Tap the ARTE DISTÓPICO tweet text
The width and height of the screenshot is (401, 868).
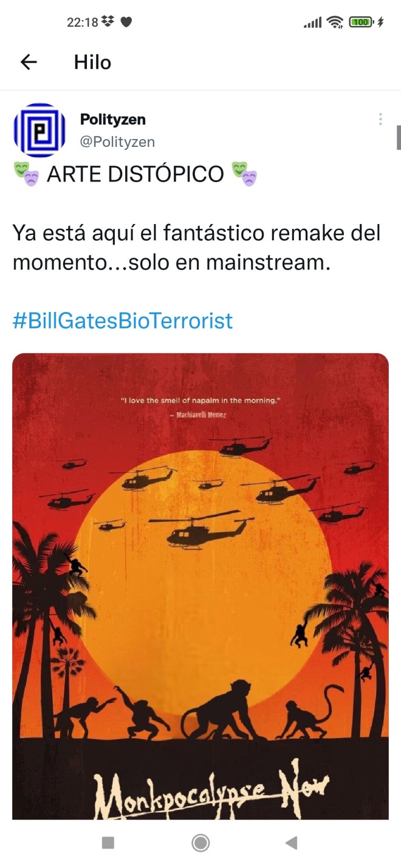click(x=135, y=174)
